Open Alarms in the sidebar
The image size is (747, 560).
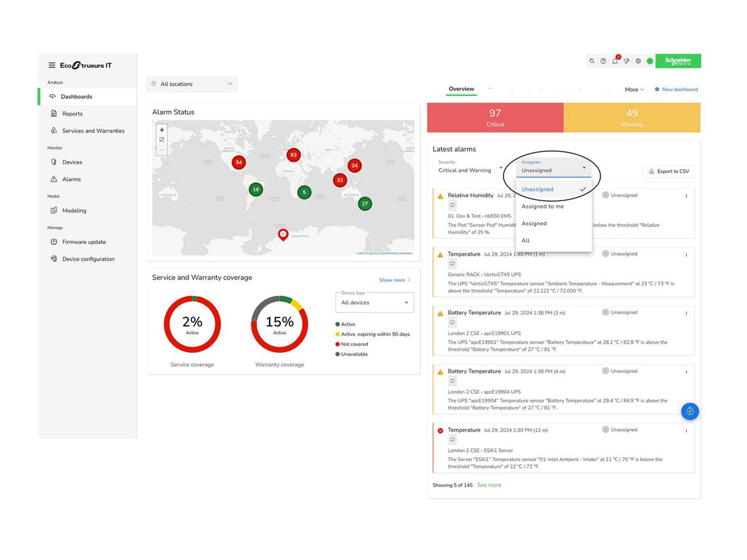coord(72,179)
